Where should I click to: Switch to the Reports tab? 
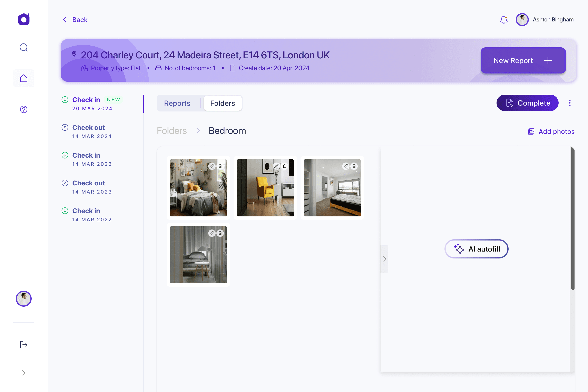pyautogui.click(x=177, y=103)
